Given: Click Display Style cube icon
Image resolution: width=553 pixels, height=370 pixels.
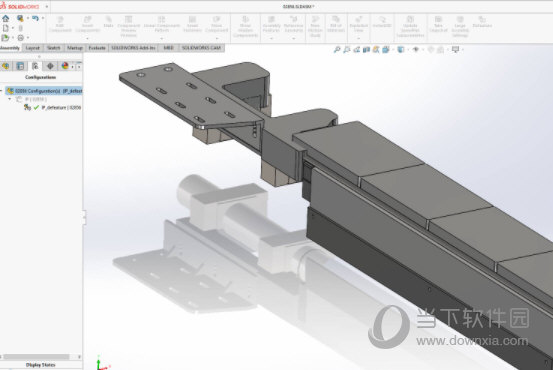Looking at the screenshot, I should pyautogui.click(x=401, y=50).
